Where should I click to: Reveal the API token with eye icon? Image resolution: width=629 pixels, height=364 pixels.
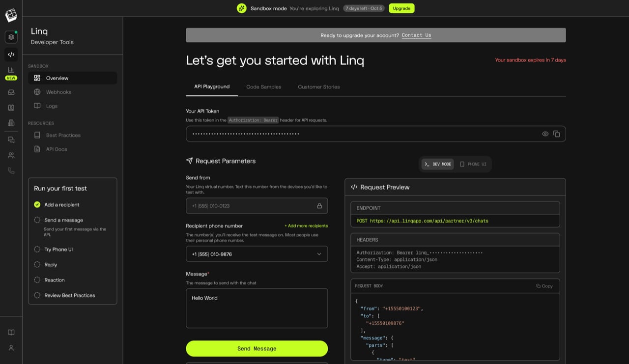pyautogui.click(x=545, y=134)
